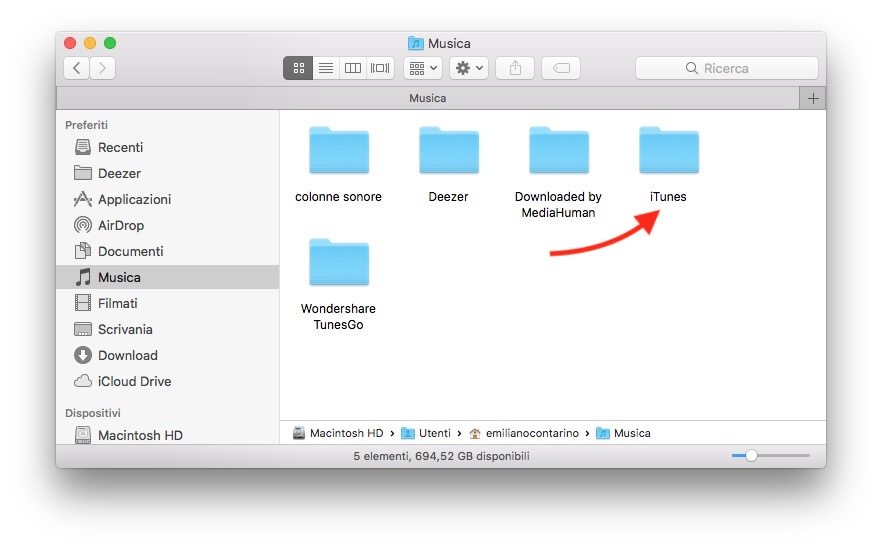This screenshot has height=548, width=882.
Task: Open the gear action menu
Action: coord(469,68)
